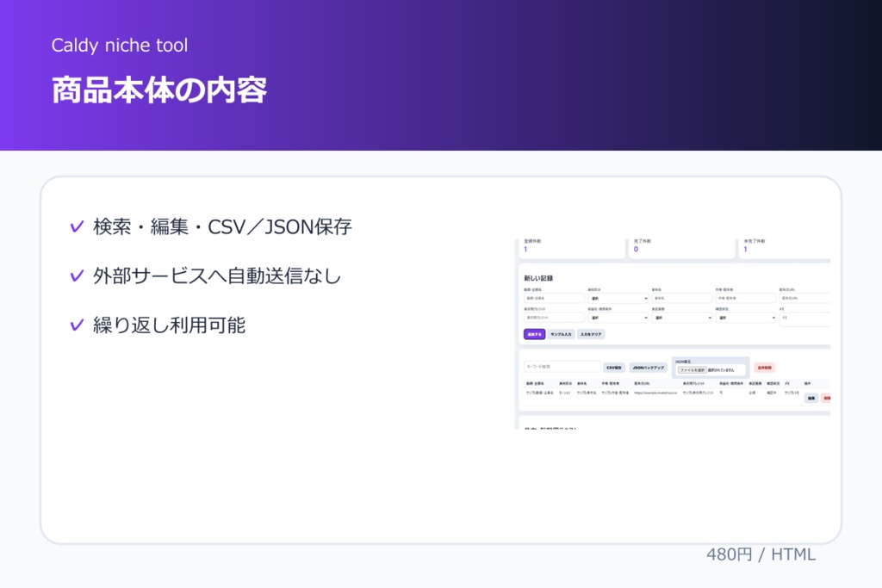Click the 登録件数 count card
The image size is (882, 588).
pyautogui.click(x=571, y=247)
